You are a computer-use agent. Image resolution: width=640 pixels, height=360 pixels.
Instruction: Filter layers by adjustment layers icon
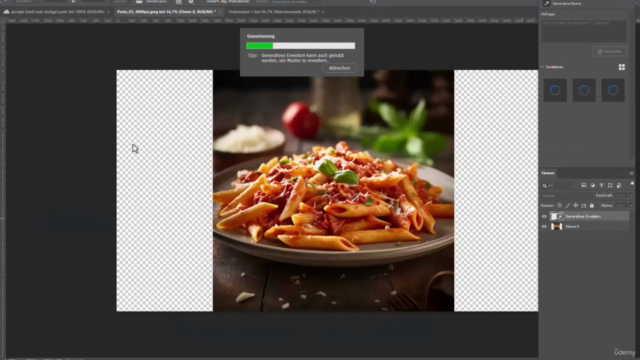coord(593,185)
